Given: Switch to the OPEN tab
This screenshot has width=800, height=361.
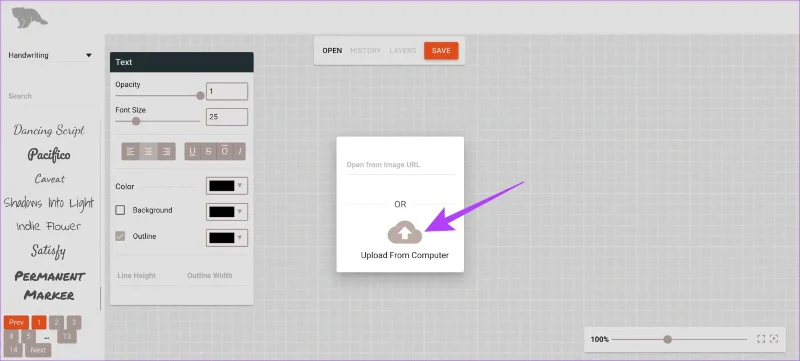Looking at the screenshot, I should coord(332,50).
